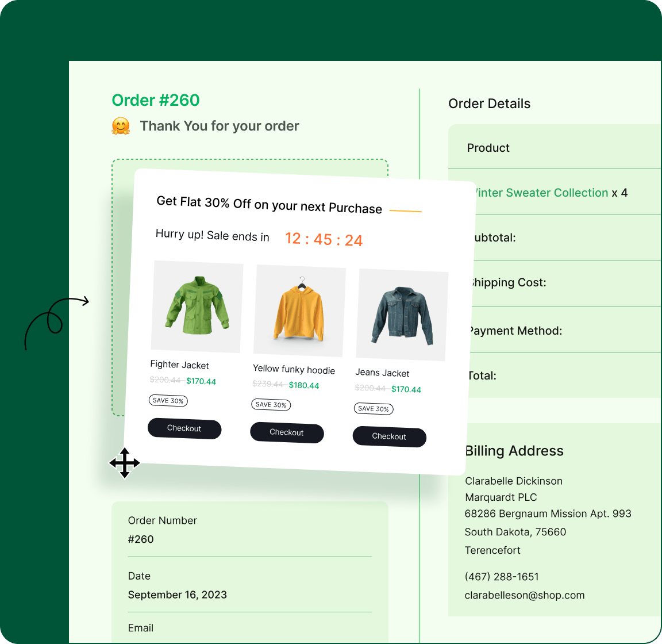This screenshot has height=644, width=662.
Task: Click the phone number (467) 288-1651
Action: pos(502,576)
